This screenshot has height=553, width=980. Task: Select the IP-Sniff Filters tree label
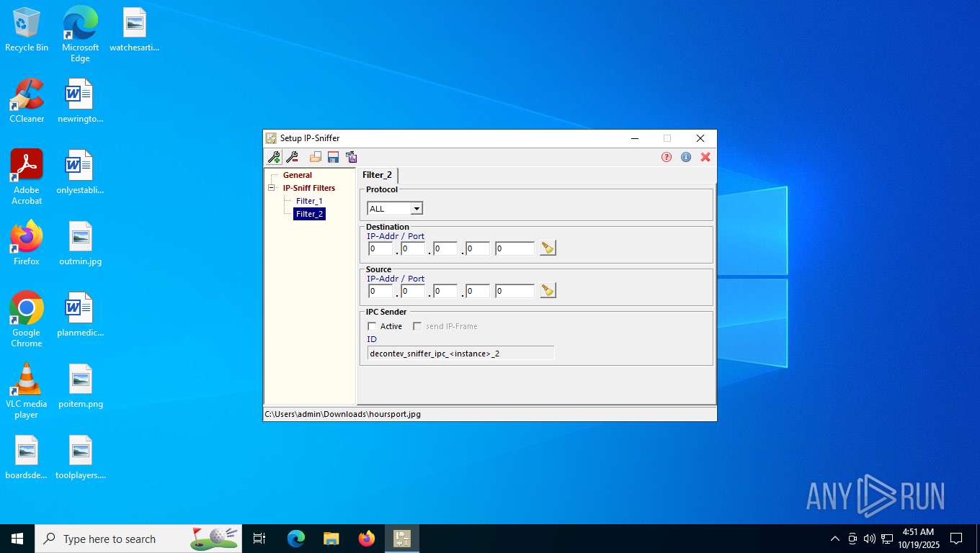308,188
